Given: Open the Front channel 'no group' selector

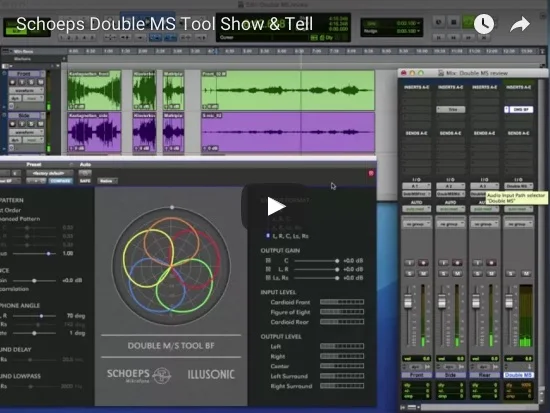Looking at the screenshot, I should pos(416,224).
